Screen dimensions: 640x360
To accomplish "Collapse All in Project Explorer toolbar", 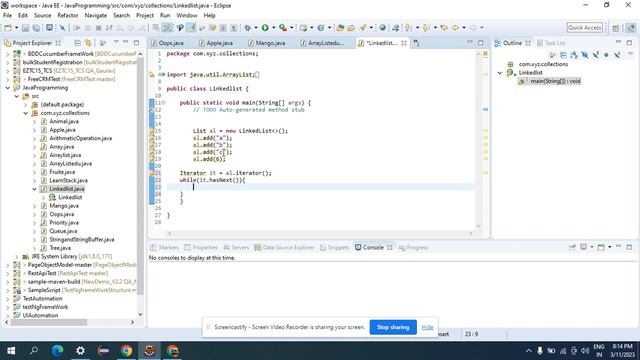I will click(x=78, y=43).
